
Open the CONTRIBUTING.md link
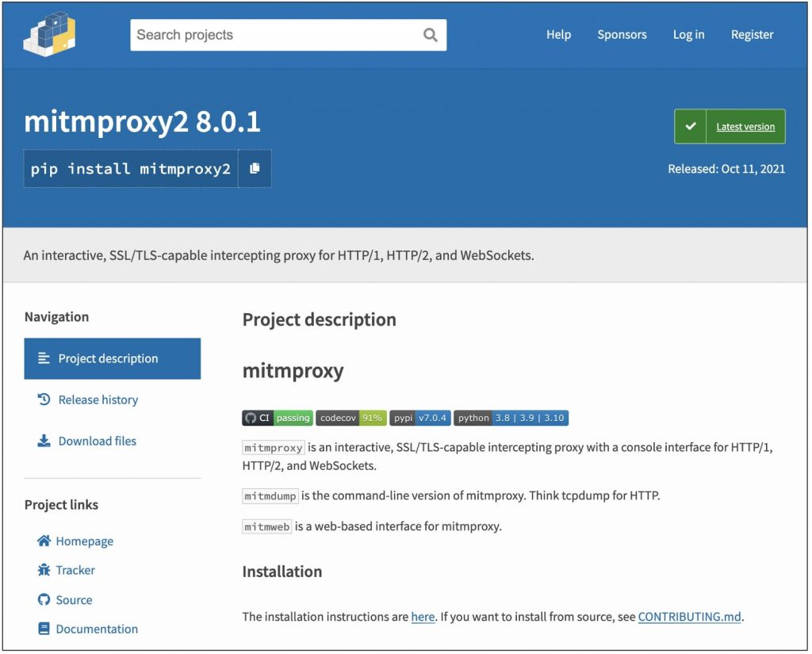690,617
